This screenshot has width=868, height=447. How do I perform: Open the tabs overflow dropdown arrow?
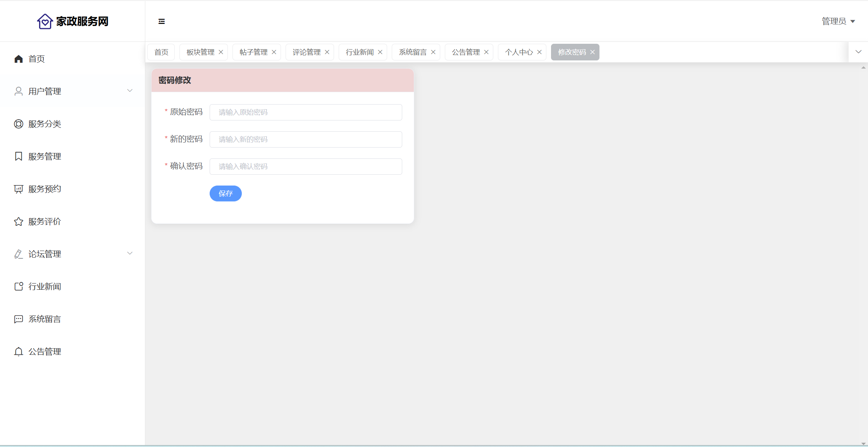[858, 52]
